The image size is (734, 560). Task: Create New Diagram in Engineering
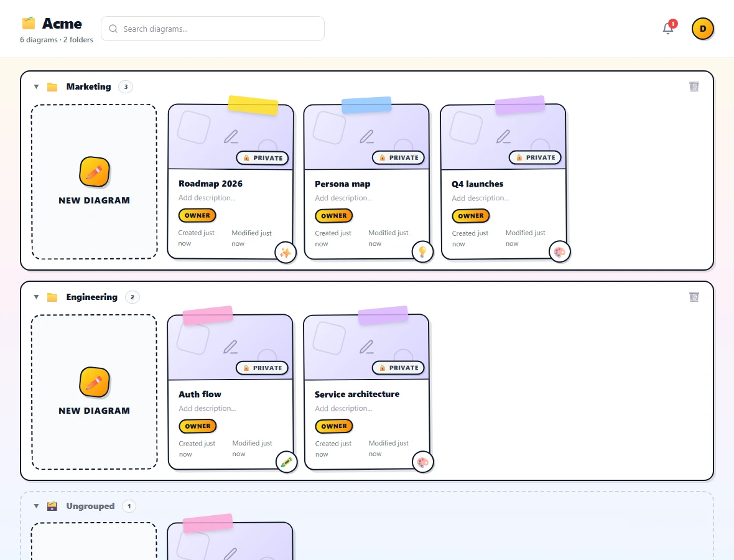click(94, 391)
